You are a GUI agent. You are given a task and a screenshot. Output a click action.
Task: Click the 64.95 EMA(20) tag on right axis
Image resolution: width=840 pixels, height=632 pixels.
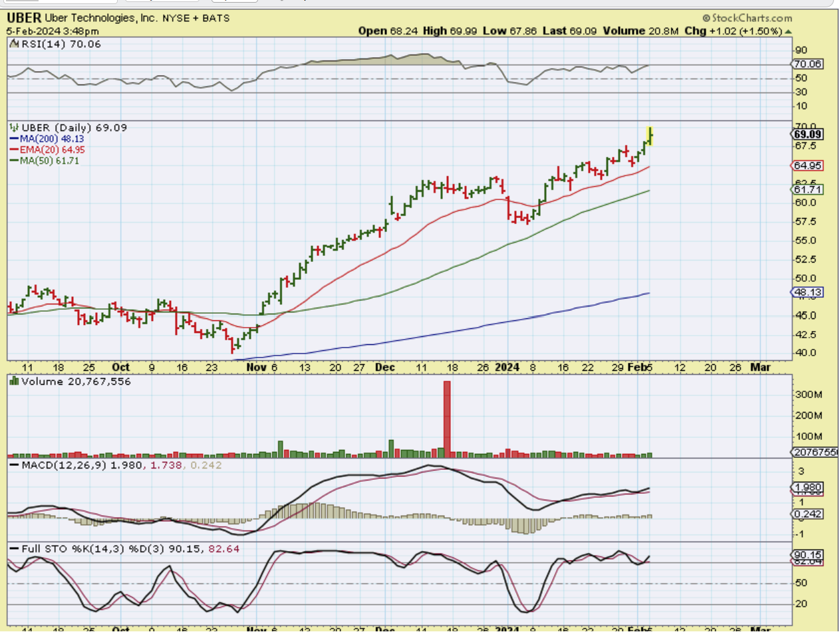(x=807, y=165)
